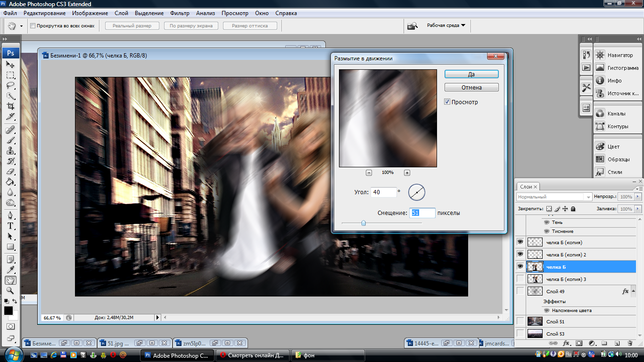Viewport: 644px width, 362px height.
Task: Click the blur angle dial
Action: (x=417, y=192)
